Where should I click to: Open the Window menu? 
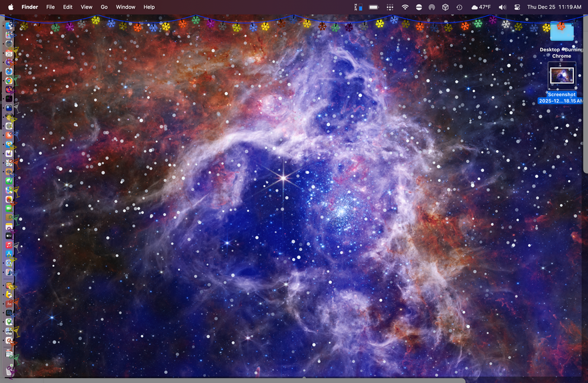(125, 7)
